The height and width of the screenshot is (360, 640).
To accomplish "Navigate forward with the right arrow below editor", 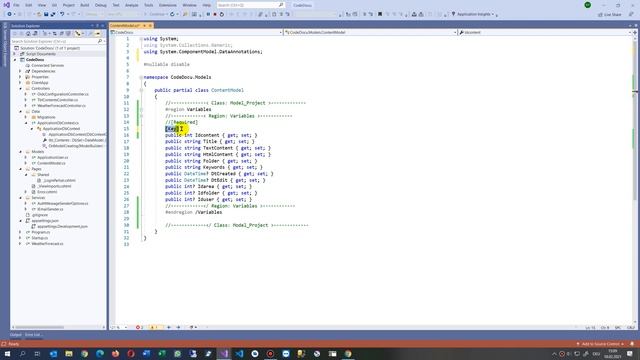I will click(178, 327).
